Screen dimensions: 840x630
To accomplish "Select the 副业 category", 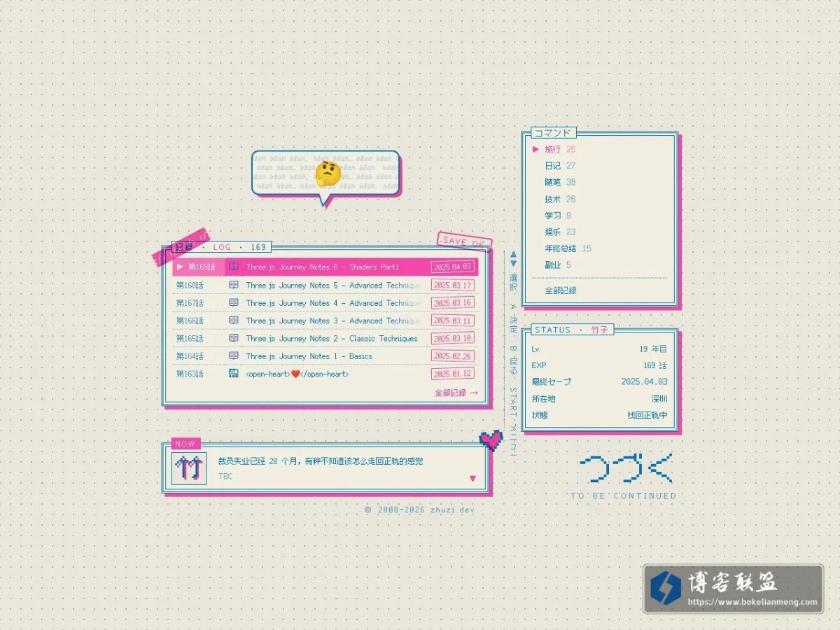I will click(x=558, y=265).
